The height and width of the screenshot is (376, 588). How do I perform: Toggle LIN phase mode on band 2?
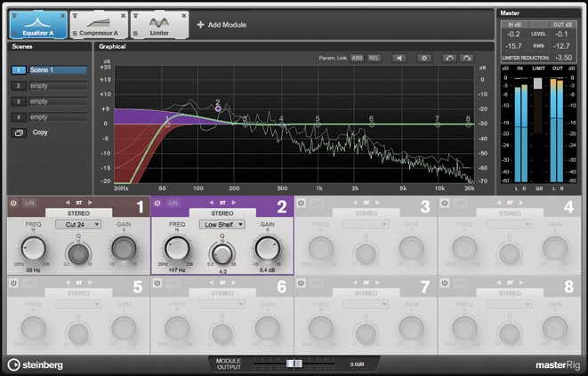tap(173, 203)
